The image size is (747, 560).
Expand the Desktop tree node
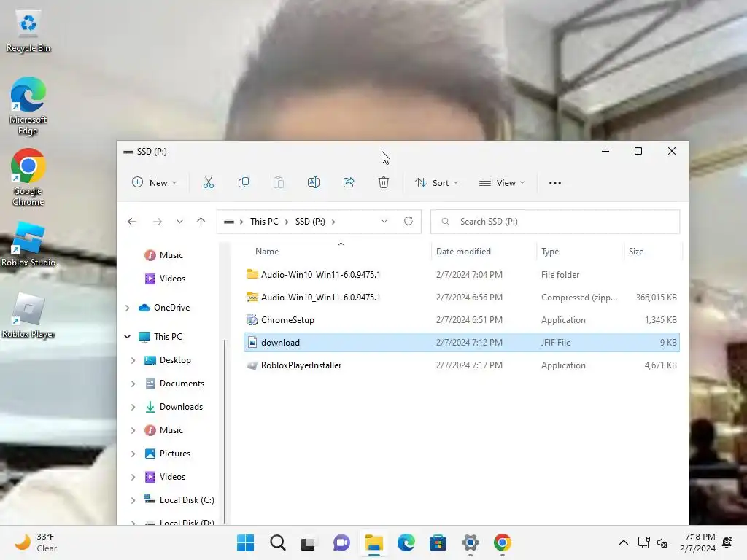pos(133,360)
